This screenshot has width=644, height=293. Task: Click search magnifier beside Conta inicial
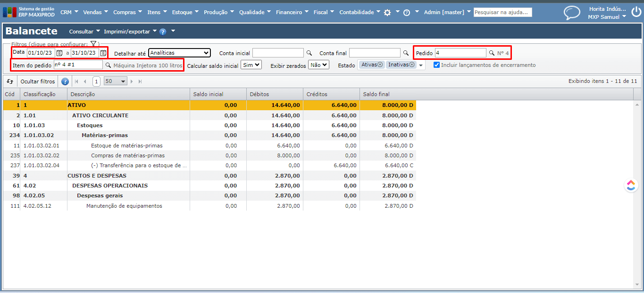(x=309, y=53)
